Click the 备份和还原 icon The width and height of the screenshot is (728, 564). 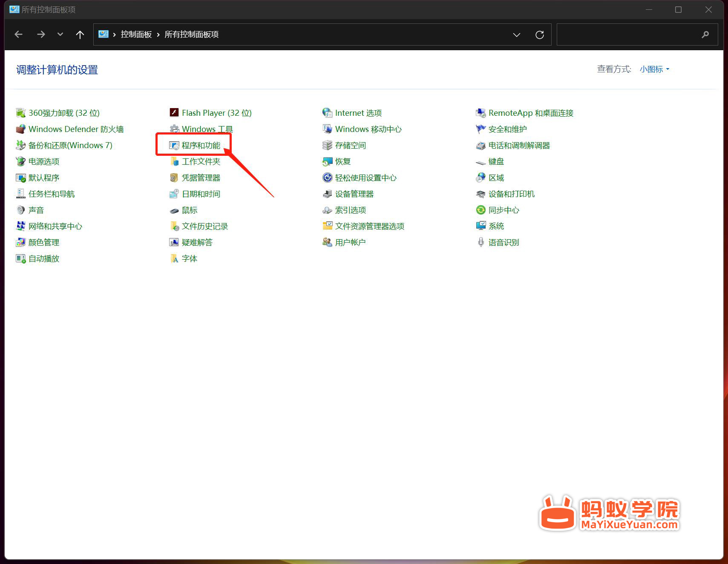[20, 145]
